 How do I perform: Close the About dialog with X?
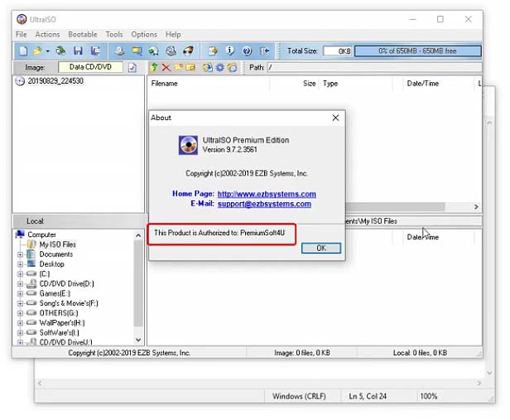coord(335,118)
